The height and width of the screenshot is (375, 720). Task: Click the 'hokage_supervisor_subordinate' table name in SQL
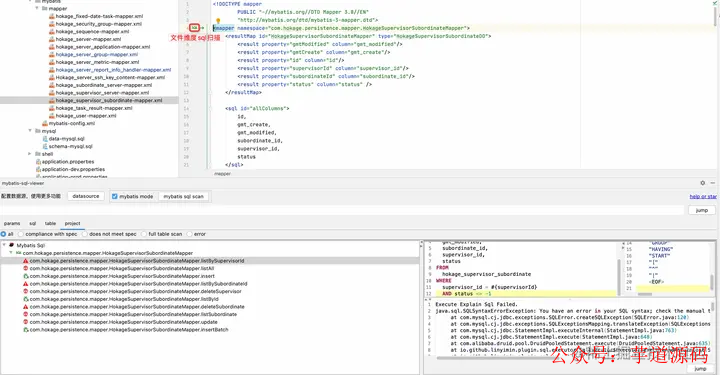[486, 274]
